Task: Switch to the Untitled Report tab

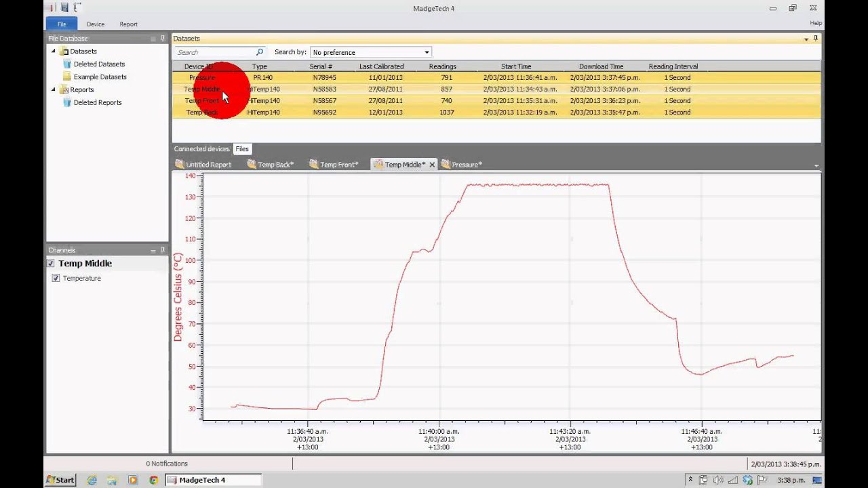Action: [x=203, y=164]
